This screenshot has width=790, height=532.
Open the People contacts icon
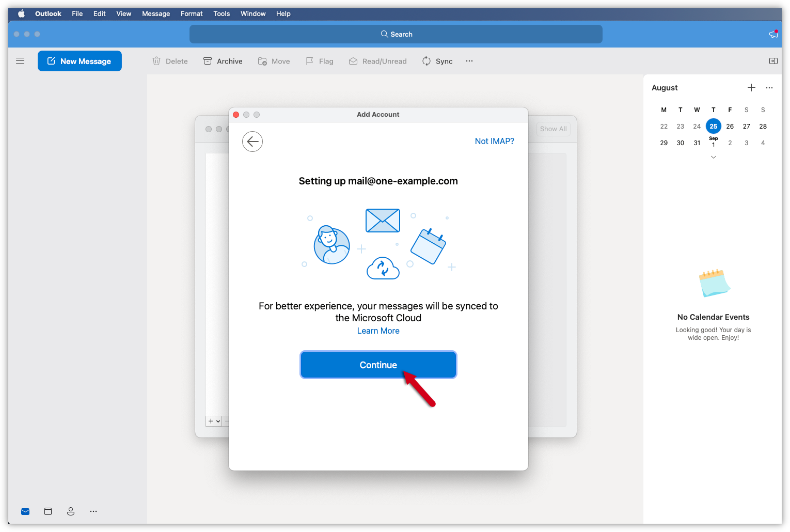pos(71,511)
